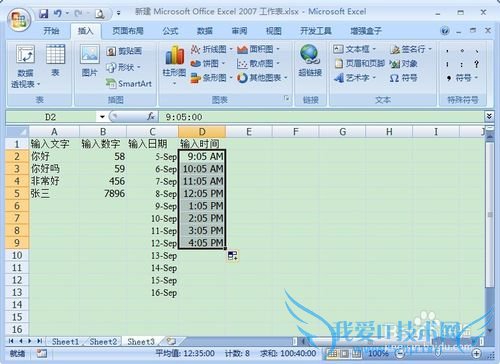Select cell containing 非常好
500x364 pixels.
coord(54,181)
